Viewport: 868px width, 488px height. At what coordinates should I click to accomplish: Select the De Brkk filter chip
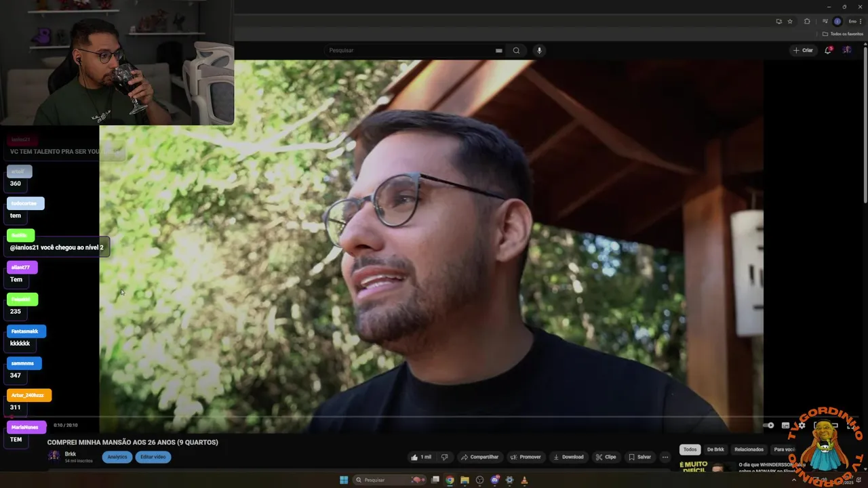715,449
